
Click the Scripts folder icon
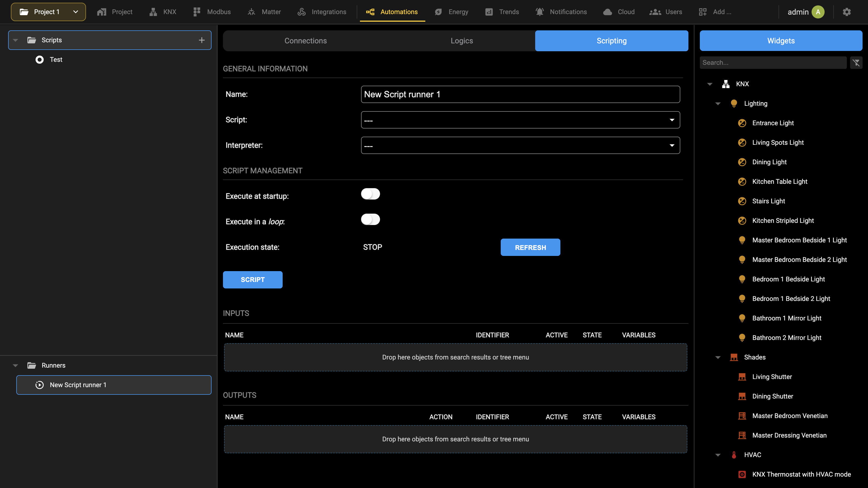(x=32, y=40)
